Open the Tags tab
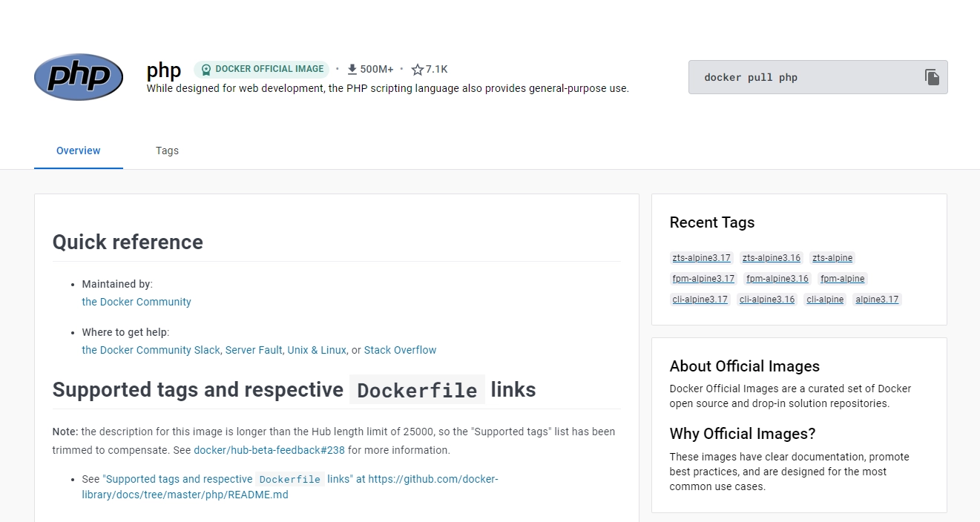The width and height of the screenshot is (980, 522). (x=167, y=151)
